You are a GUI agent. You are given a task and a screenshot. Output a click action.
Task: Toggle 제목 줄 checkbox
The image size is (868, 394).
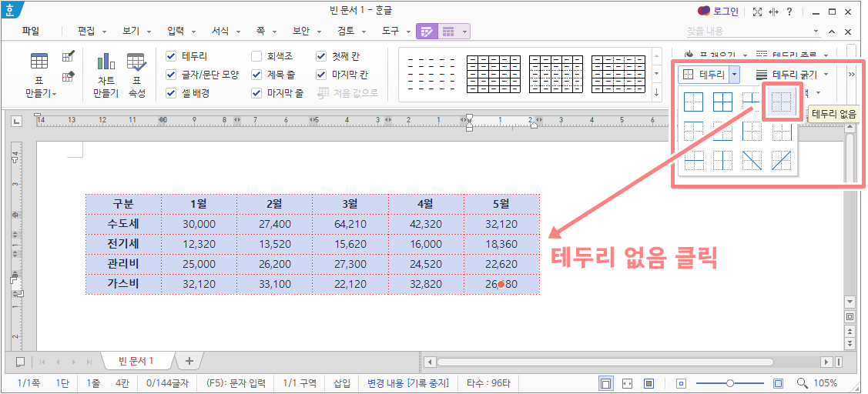click(x=256, y=75)
